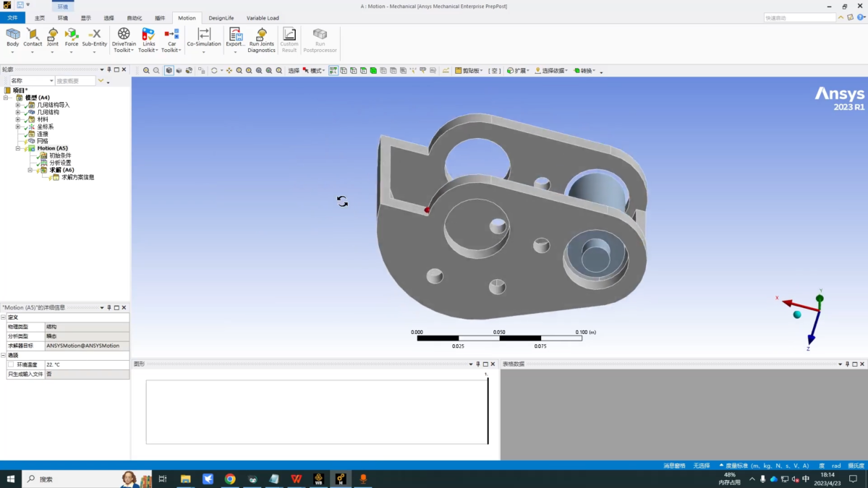This screenshot has width=868, height=488.
Task: Click the Windows Start button
Action: click(x=11, y=479)
